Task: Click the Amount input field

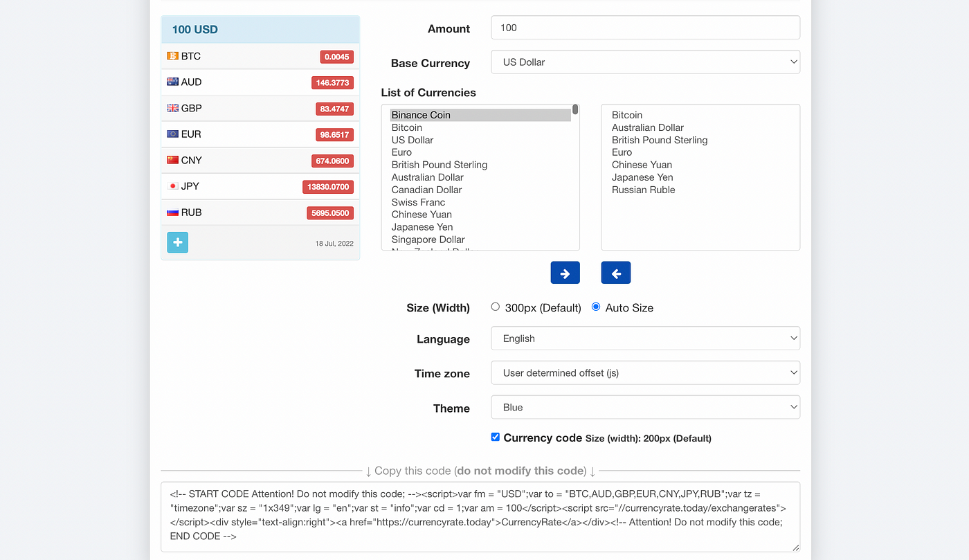Action: [645, 28]
